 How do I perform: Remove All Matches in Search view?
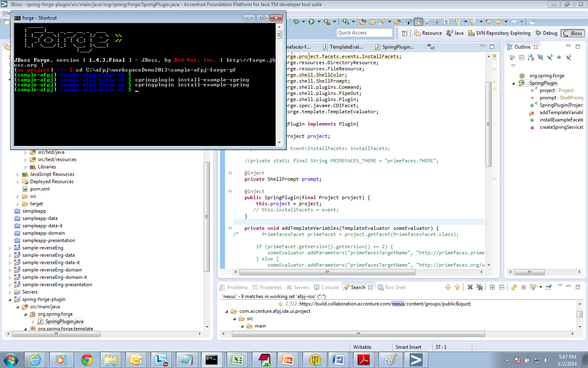point(480,287)
